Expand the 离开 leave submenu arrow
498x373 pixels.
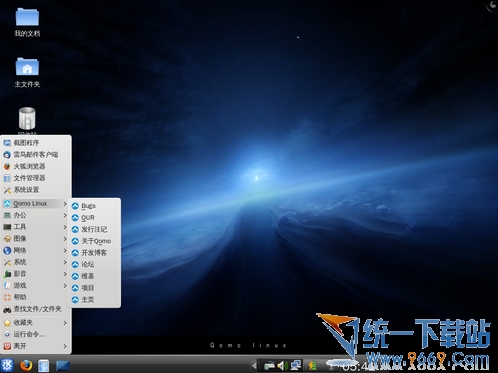click(x=65, y=346)
